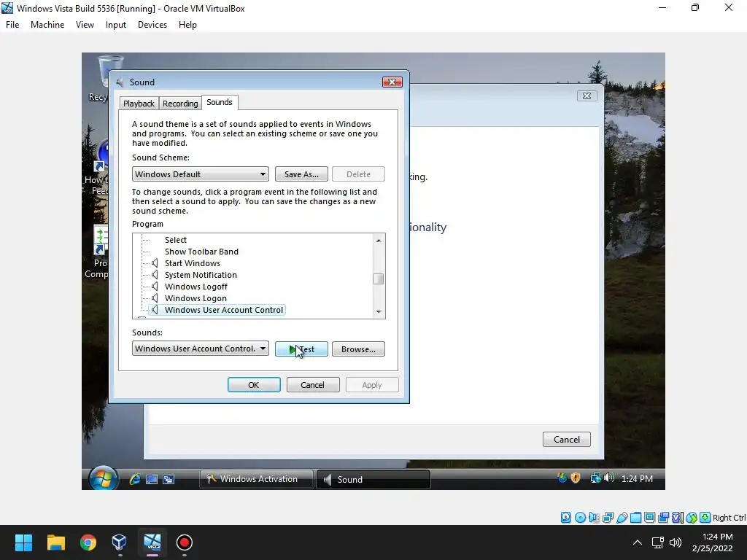The width and height of the screenshot is (747, 560).
Task: Click the VirtualBox shared folders status icon
Action: [635, 518]
